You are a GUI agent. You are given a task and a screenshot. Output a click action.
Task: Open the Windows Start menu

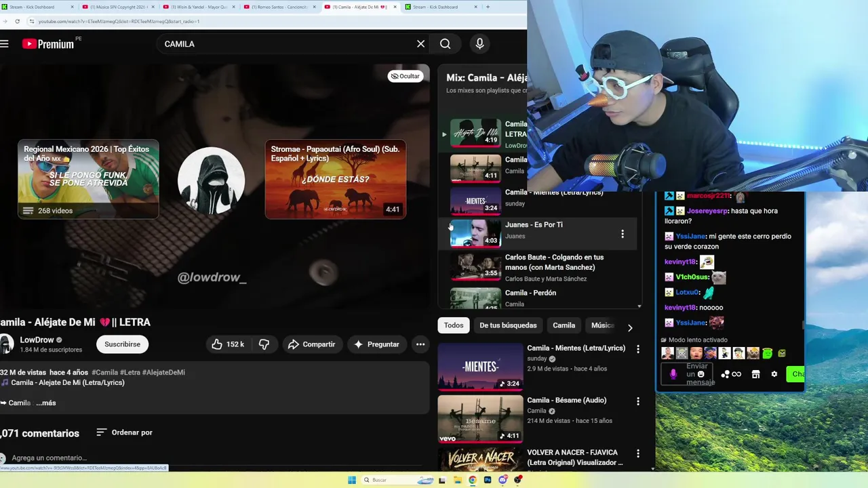pos(351,480)
